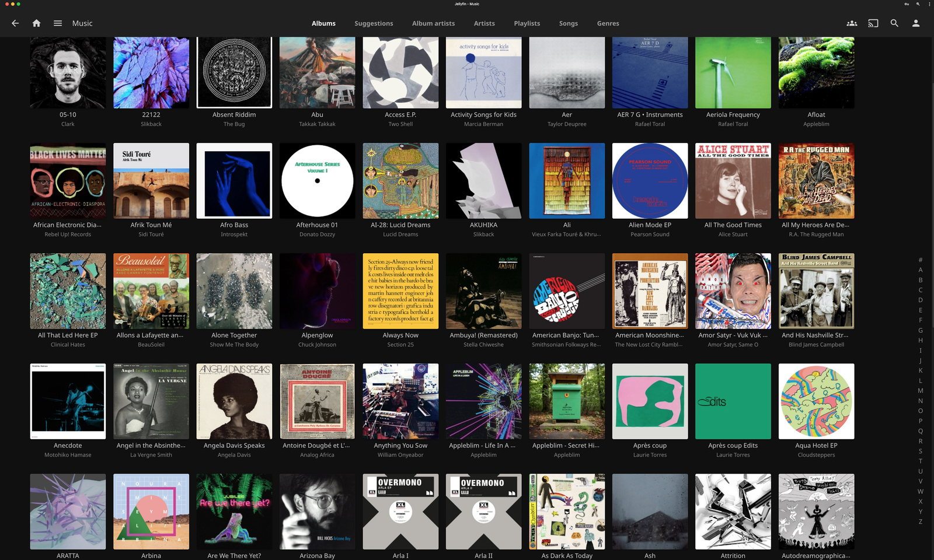Switch to the Albums tab
The image size is (934, 560).
(x=323, y=23)
